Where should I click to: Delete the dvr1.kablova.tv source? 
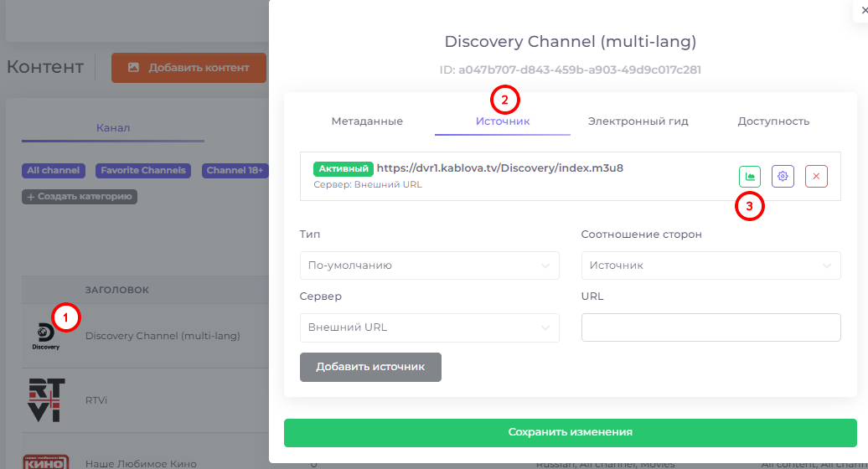tap(816, 177)
